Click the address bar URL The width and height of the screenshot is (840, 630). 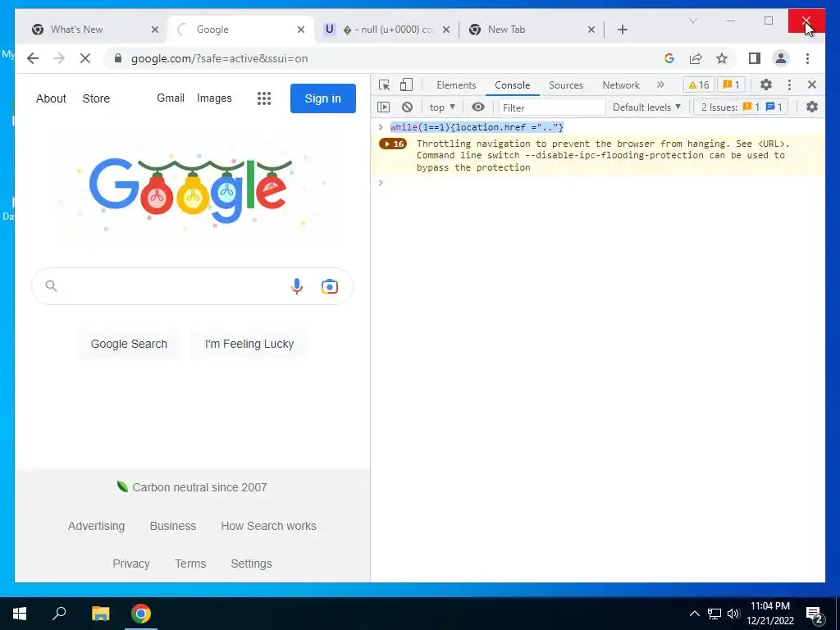(220, 58)
